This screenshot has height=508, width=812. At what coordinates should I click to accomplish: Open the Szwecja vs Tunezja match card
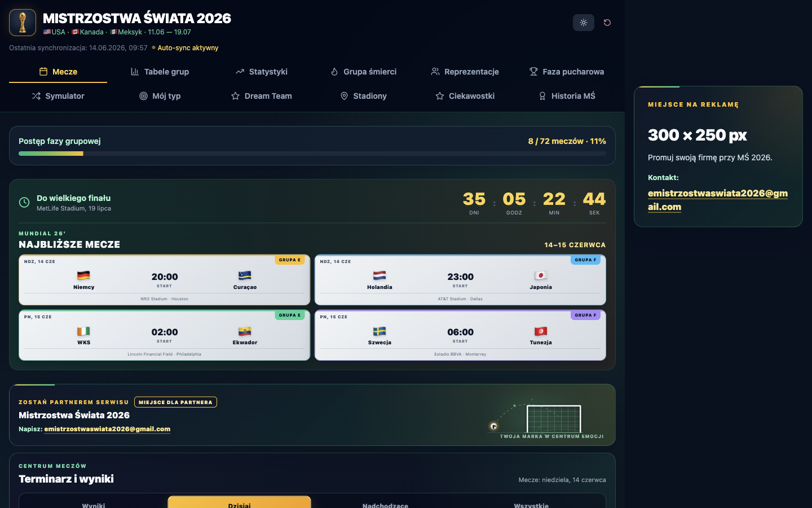tap(460, 335)
